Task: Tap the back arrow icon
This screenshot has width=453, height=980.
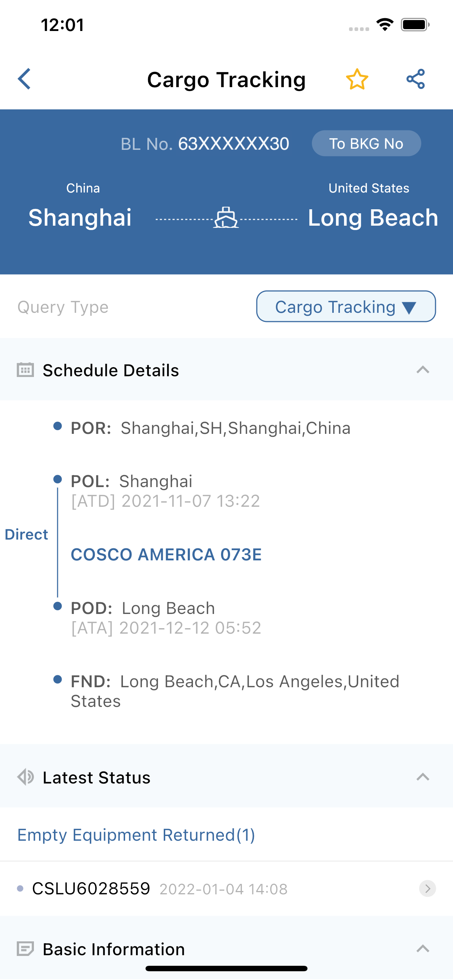Action: (24, 79)
